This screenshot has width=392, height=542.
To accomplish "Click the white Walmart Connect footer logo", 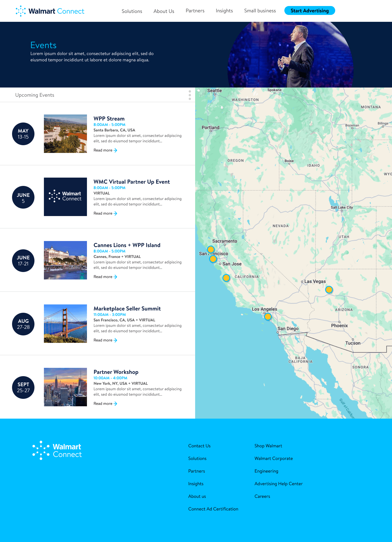I will coord(57,450).
